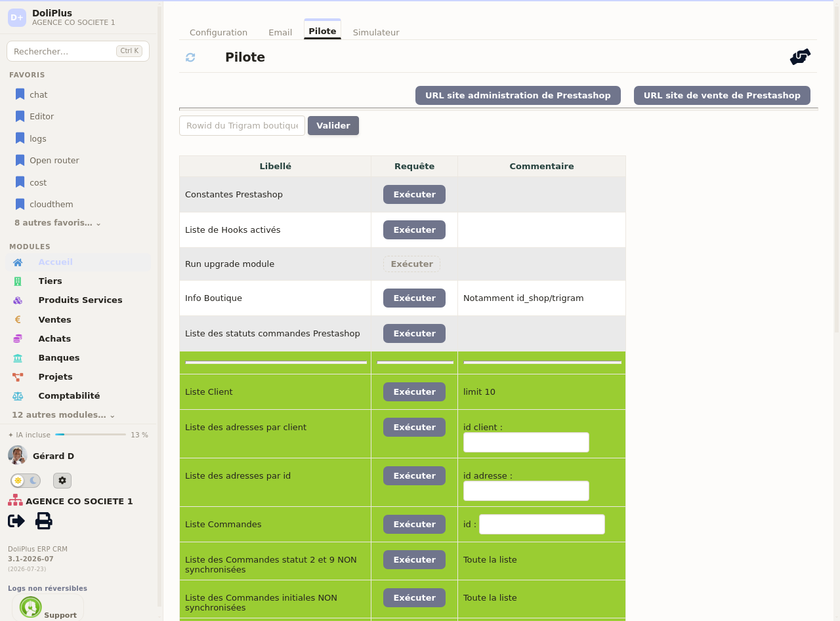Click the handshake icon at top right
Image resolution: width=840 pixels, height=621 pixels.
800,57
